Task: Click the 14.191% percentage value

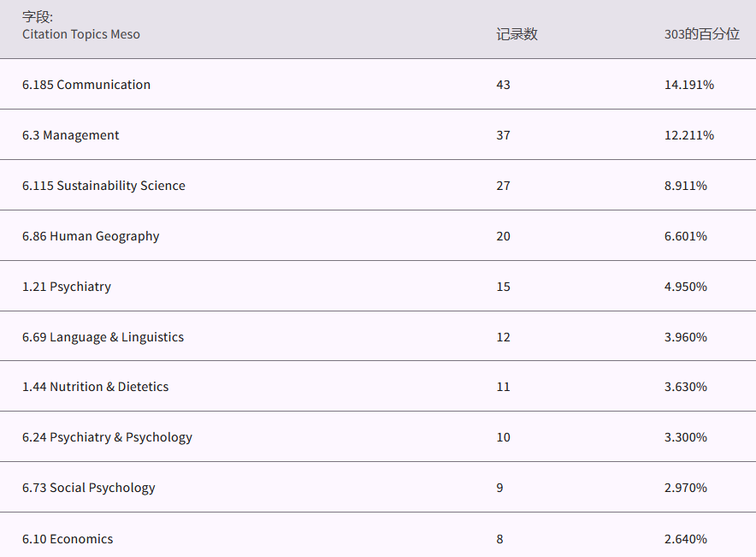Action: (x=688, y=85)
